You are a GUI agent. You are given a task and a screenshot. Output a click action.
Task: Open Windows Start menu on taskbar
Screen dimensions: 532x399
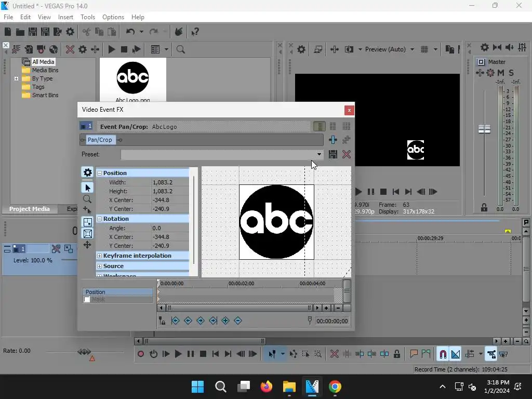pyautogui.click(x=197, y=387)
